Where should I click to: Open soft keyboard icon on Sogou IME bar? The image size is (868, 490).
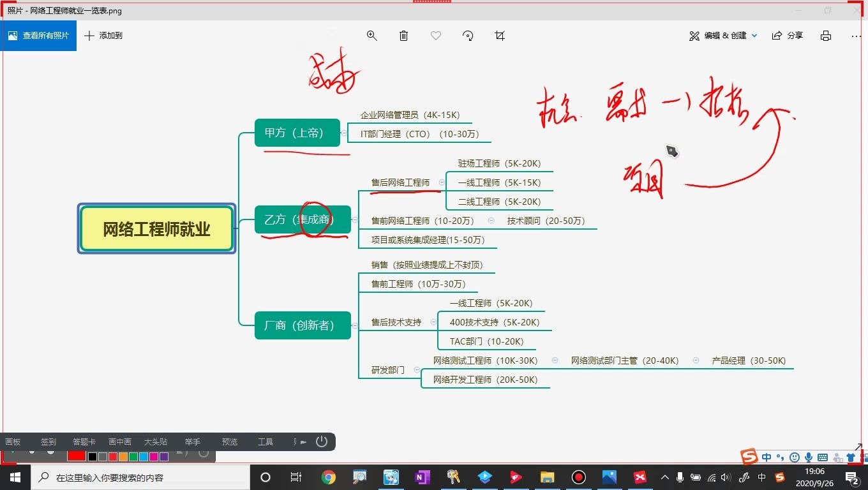(823, 457)
